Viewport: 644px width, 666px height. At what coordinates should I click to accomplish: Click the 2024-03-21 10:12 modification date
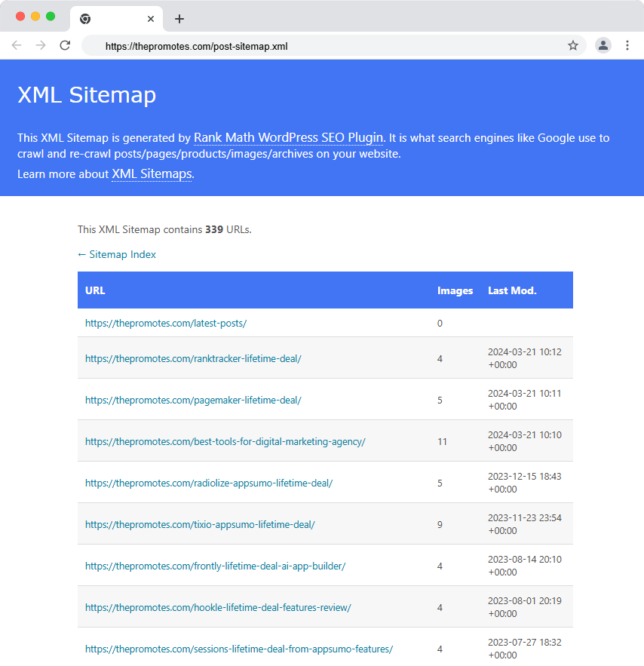pyautogui.click(x=525, y=358)
